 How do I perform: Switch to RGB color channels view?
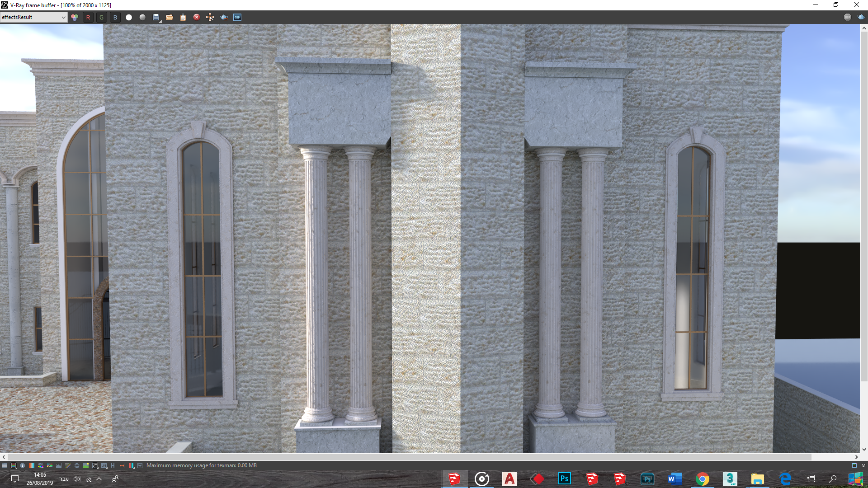(75, 17)
